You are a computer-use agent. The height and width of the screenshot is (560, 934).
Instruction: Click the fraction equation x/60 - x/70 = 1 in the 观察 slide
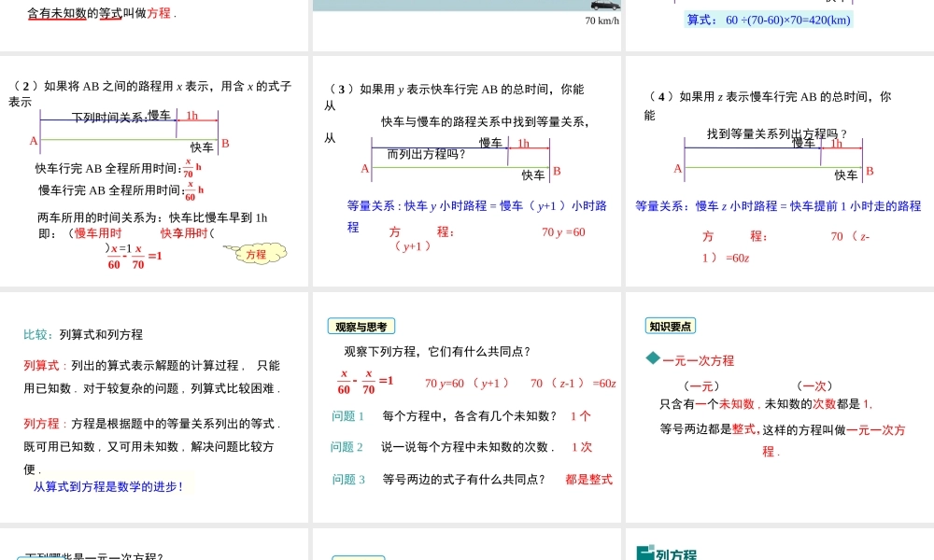click(365, 382)
